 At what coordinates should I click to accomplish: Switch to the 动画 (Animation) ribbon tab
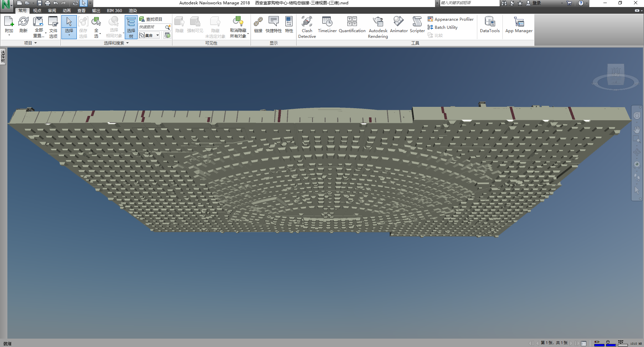(x=67, y=11)
